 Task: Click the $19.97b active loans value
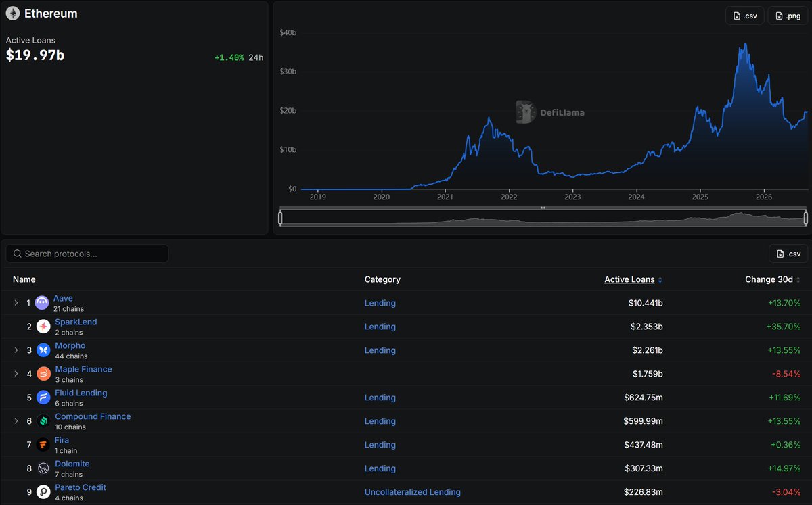[x=35, y=55]
